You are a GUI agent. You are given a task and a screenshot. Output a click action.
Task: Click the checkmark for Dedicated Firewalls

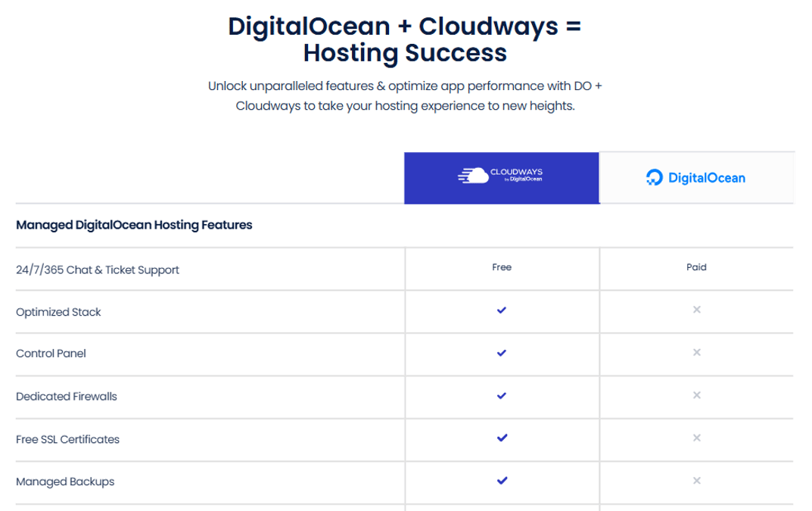pos(501,396)
